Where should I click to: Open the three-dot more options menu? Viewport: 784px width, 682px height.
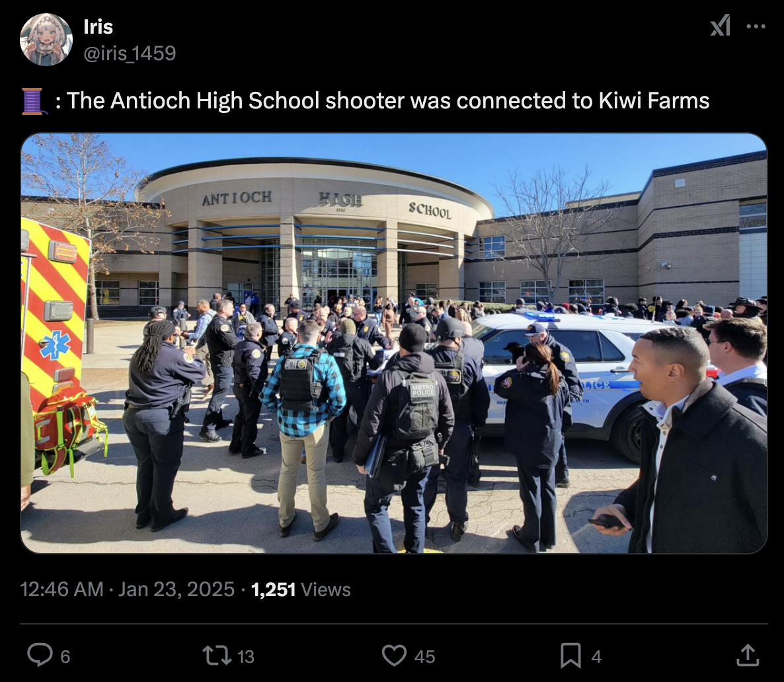pyautogui.click(x=756, y=26)
